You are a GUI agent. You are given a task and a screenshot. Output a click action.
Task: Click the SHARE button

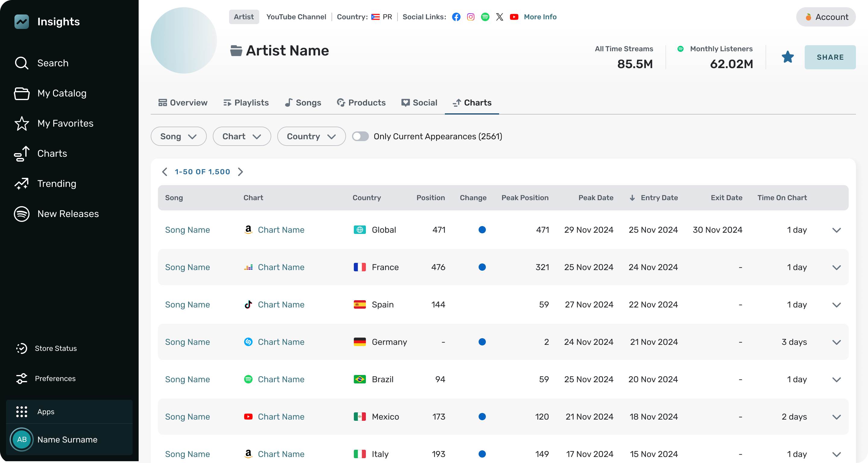click(x=830, y=57)
